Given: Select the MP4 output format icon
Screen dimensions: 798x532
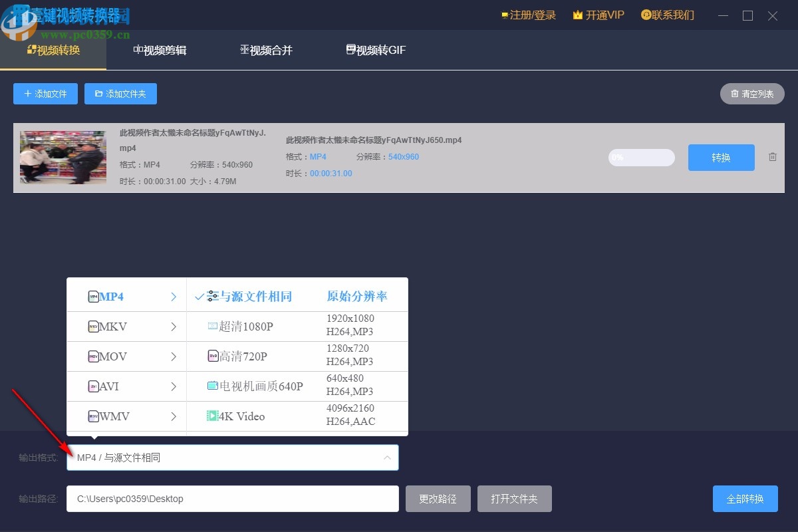Looking at the screenshot, I should (x=93, y=296).
